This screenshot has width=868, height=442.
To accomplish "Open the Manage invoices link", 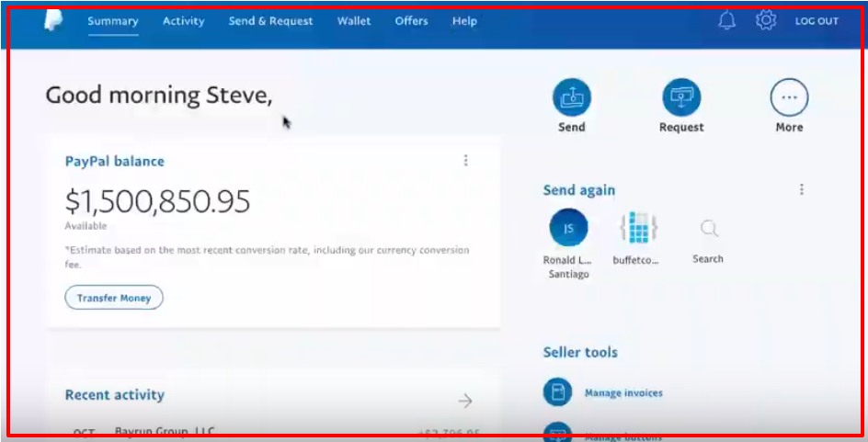I will coord(623,392).
